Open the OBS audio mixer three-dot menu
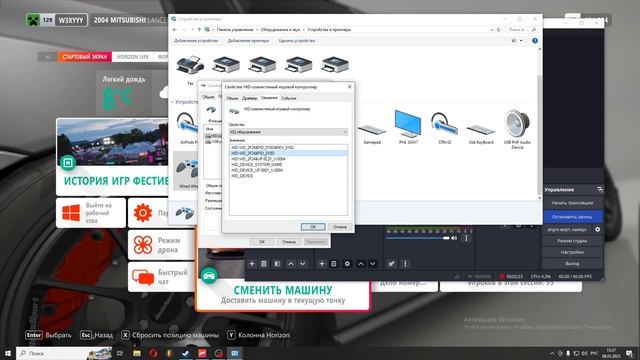The image size is (640, 360). tap(405, 264)
